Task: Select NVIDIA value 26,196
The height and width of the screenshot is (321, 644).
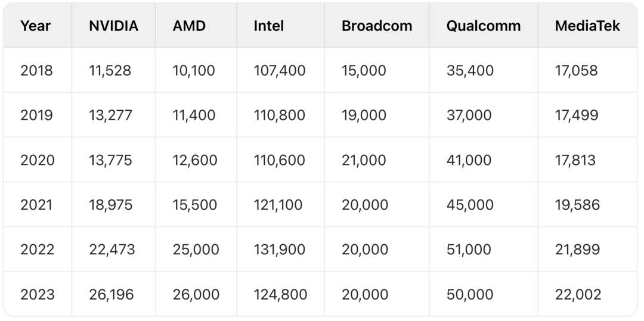Action: click(x=112, y=294)
